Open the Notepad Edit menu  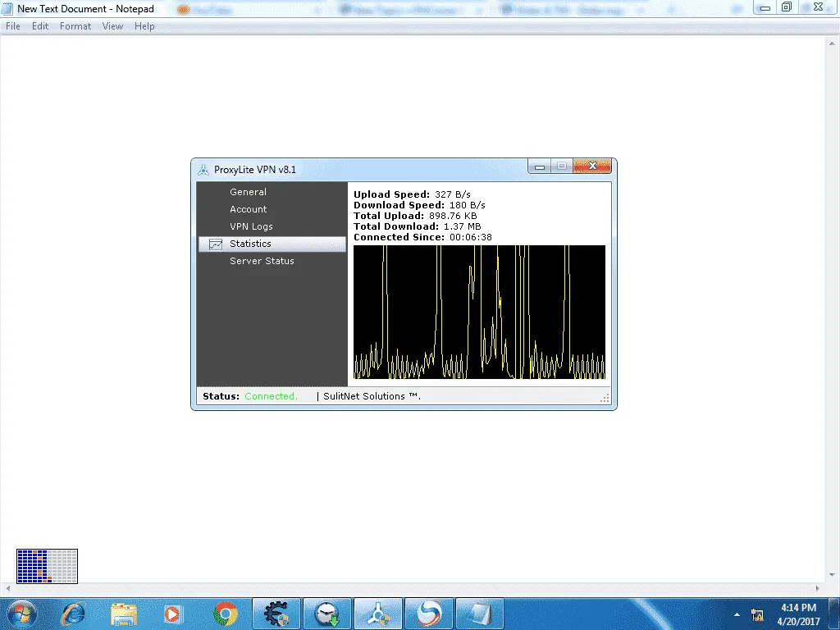(x=40, y=26)
